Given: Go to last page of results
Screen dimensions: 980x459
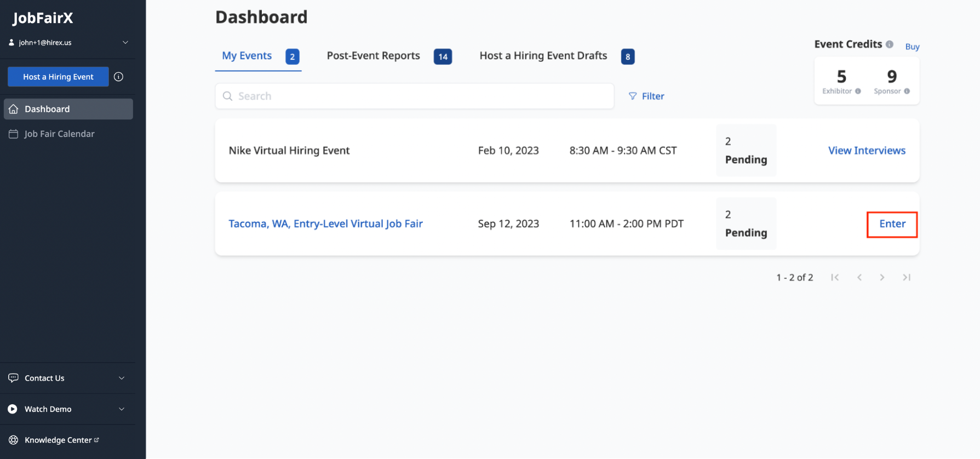Looking at the screenshot, I should click(907, 277).
